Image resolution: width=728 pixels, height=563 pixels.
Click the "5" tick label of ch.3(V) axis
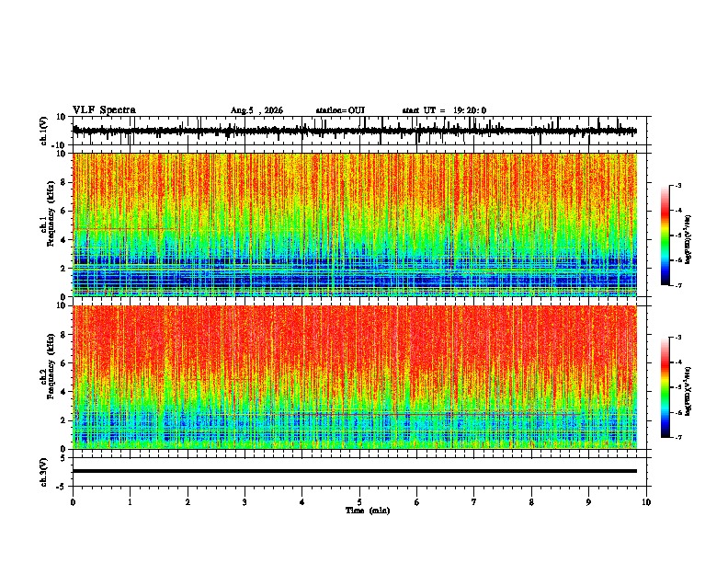63,457
